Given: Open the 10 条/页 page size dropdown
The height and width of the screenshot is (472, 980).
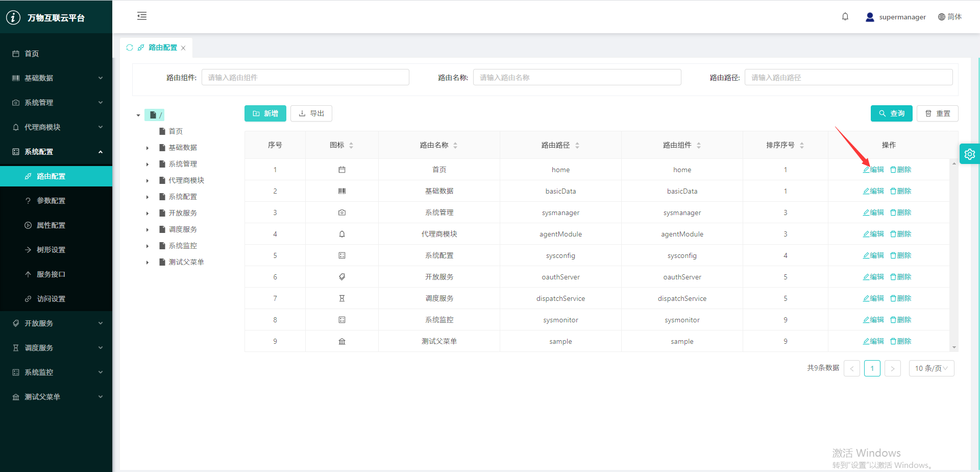Looking at the screenshot, I should click(932, 368).
